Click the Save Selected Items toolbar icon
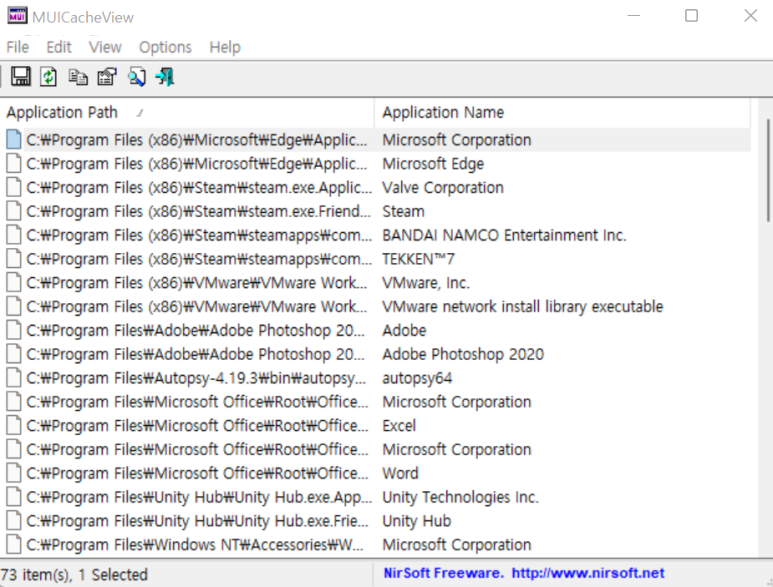The image size is (773, 587). pyautogui.click(x=21, y=77)
